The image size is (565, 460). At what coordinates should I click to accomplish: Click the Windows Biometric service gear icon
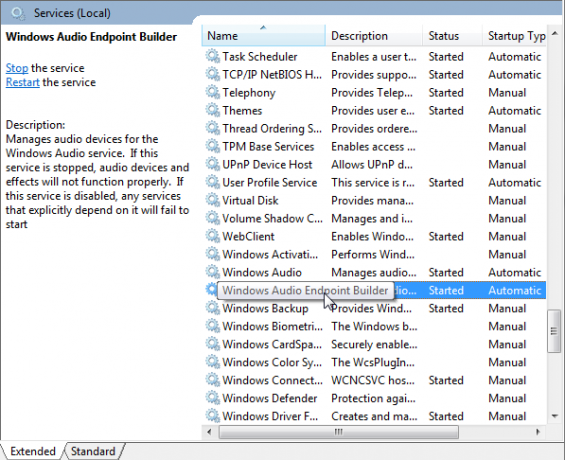[x=212, y=327]
